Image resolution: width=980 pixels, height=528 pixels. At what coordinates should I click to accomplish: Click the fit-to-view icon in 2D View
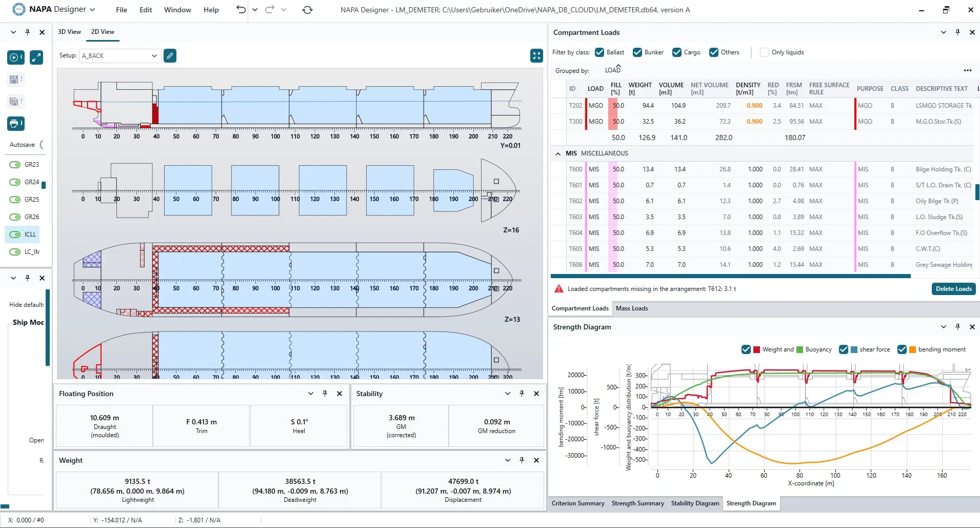(536, 55)
